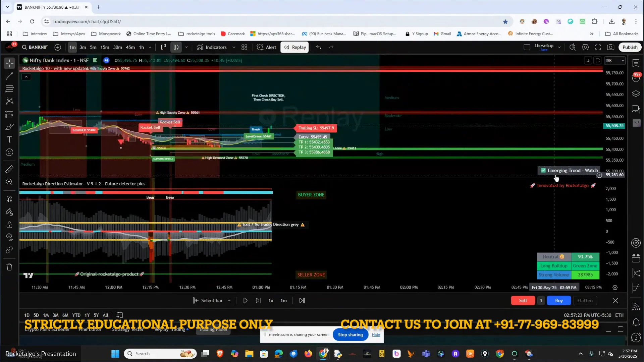Open quick search icon
644x362 pixels.
pos(573,47)
